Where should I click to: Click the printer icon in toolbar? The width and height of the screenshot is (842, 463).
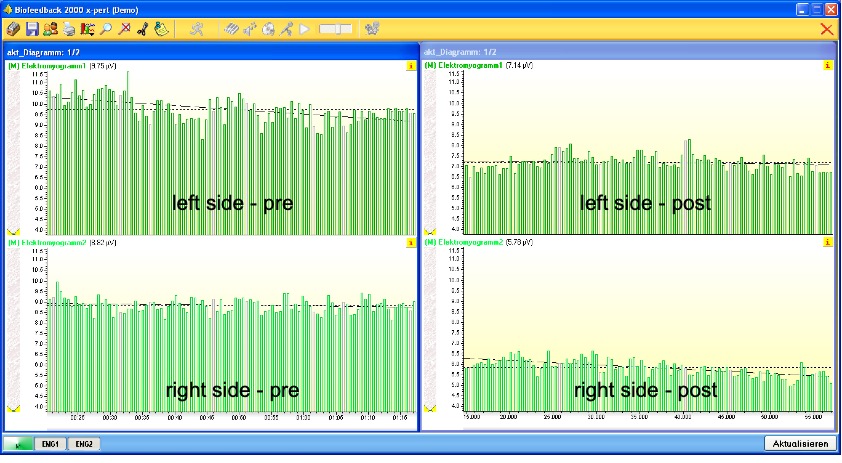pos(69,29)
